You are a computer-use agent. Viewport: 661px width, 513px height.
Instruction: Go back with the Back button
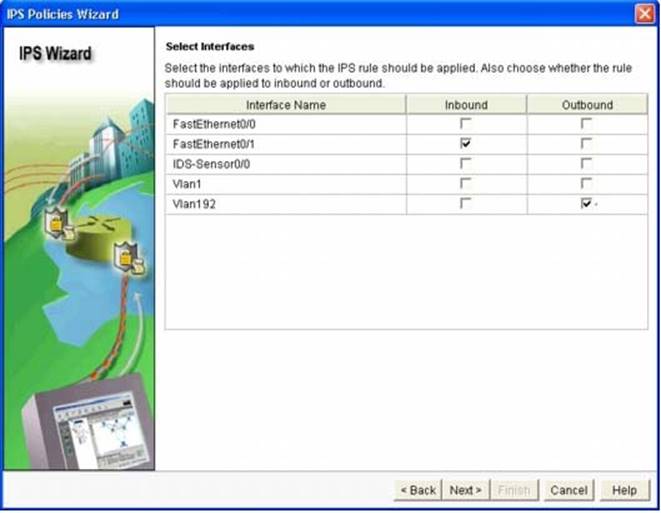pos(418,490)
